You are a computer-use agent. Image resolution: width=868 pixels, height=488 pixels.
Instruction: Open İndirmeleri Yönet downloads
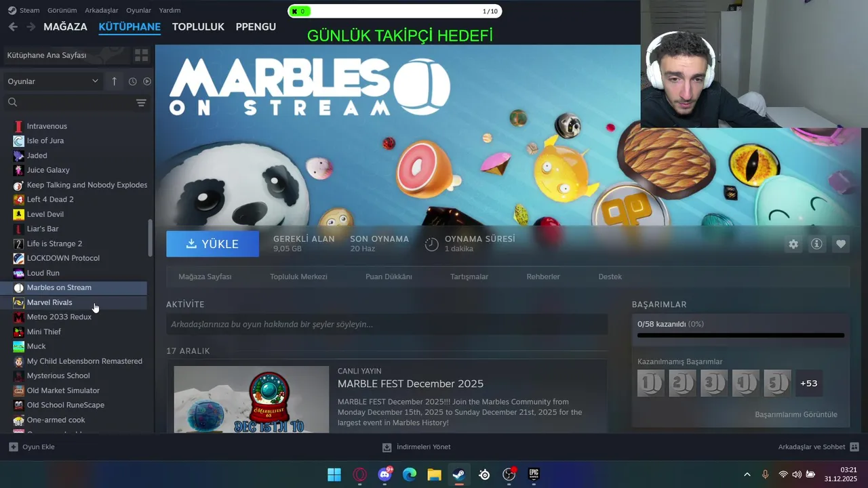coord(416,447)
